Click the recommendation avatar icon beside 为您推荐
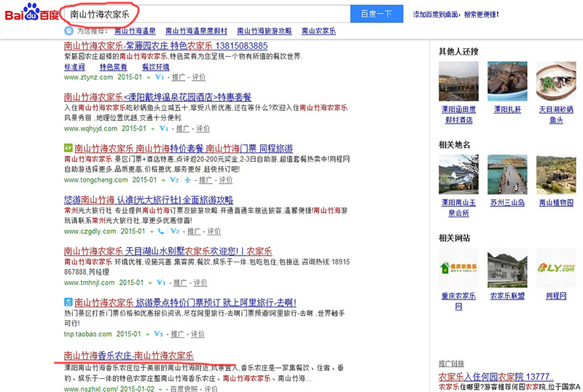This screenshot has height=392, width=583. pyautogui.click(x=69, y=31)
